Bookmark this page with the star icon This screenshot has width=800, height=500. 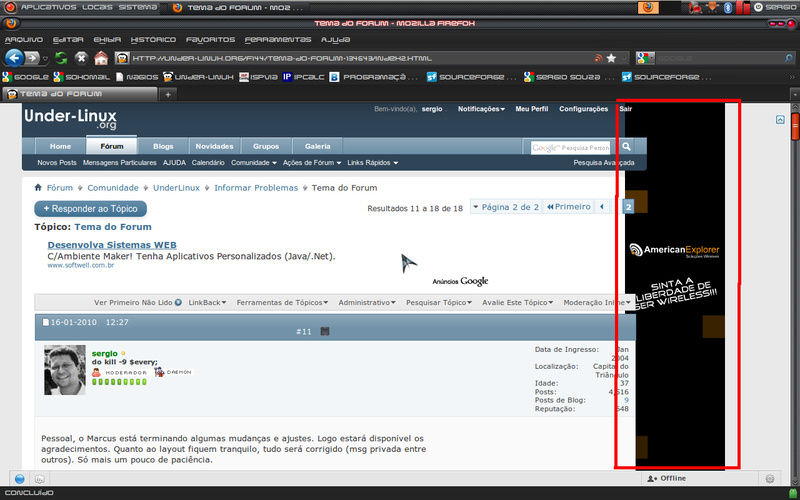click(611, 58)
